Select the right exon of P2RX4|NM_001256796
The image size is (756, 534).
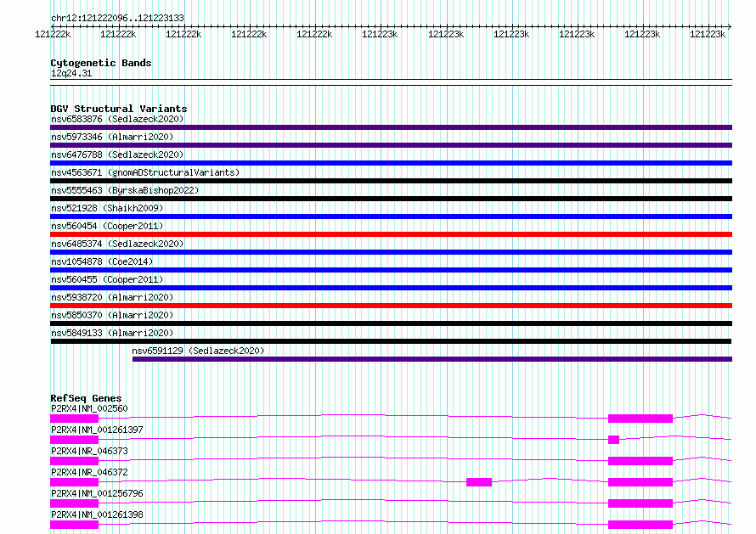point(640,503)
